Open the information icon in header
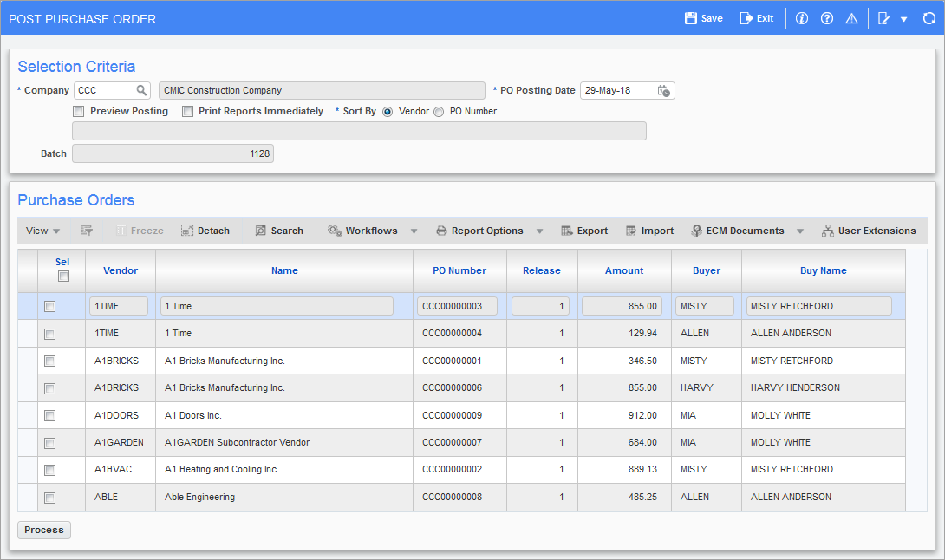 (x=802, y=18)
